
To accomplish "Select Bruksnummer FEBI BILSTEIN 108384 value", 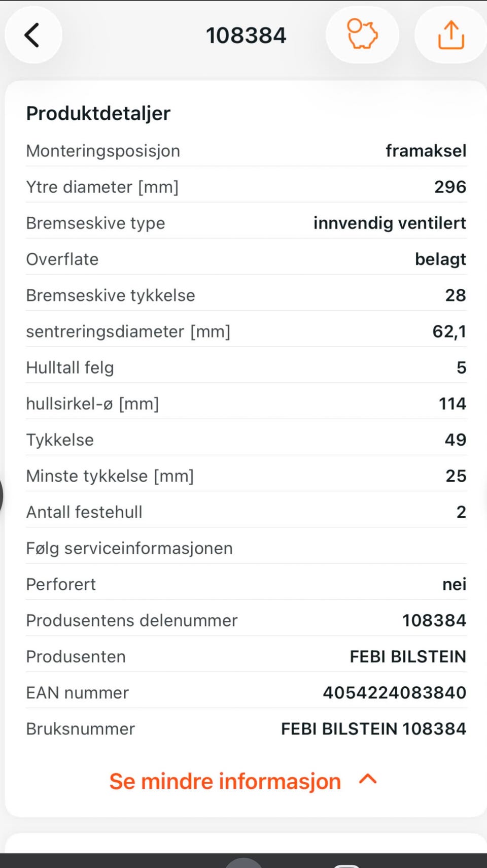I will (374, 728).
